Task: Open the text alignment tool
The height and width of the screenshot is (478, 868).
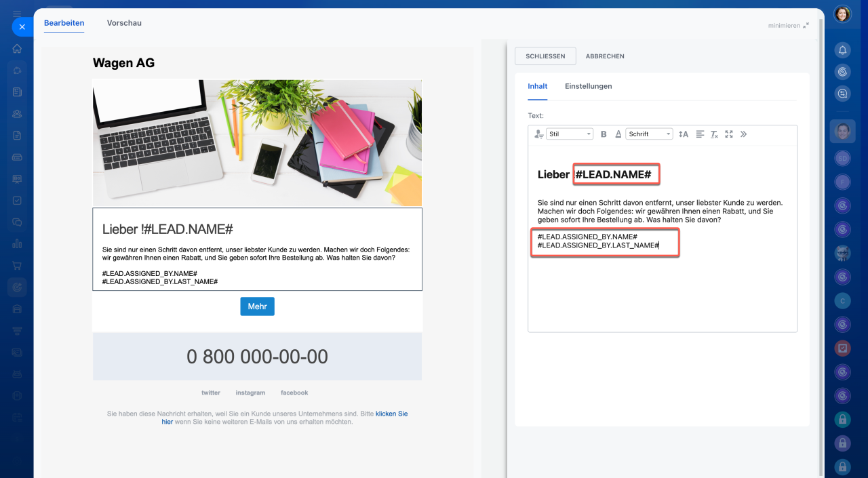Action: pyautogui.click(x=700, y=134)
